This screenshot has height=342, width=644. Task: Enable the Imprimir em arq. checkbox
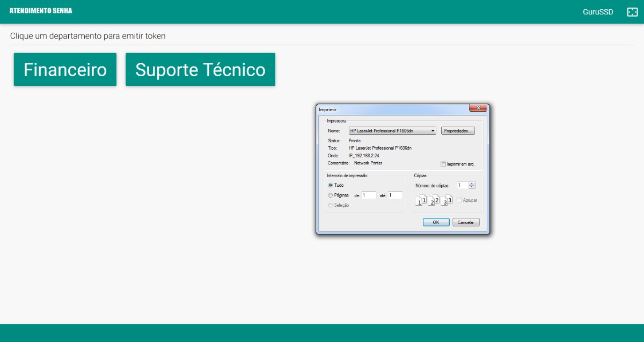(443, 164)
